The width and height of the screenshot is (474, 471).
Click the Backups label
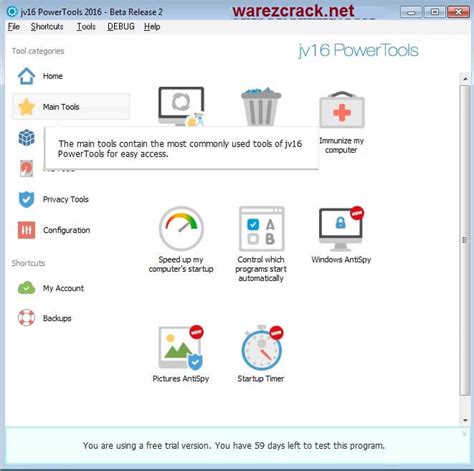[57, 318]
